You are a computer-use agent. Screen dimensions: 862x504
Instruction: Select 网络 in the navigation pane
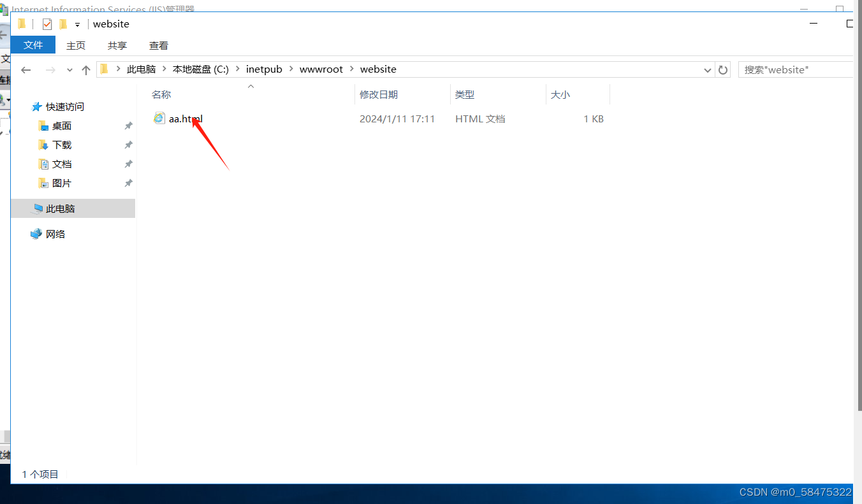point(55,234)
